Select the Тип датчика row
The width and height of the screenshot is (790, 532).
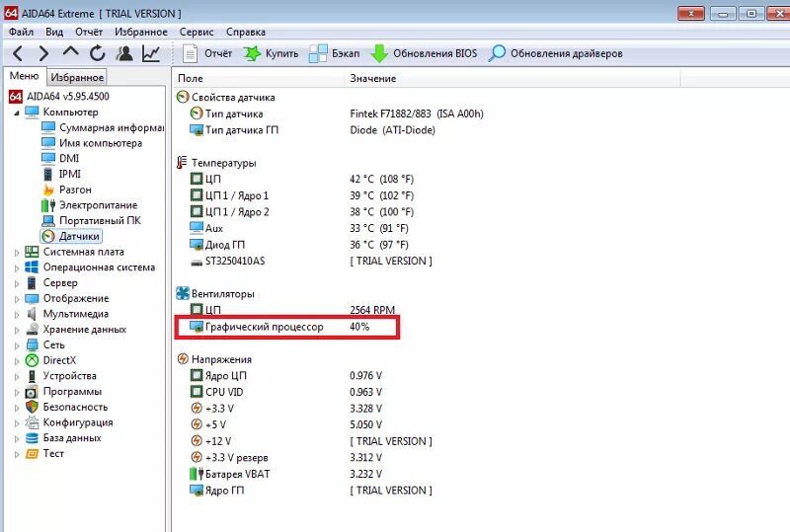337,114
